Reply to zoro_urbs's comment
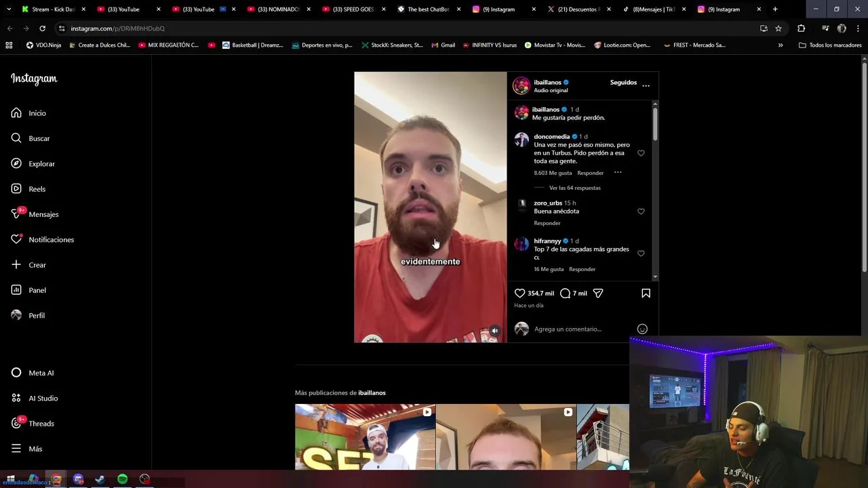The height and width of the screenshot is (488, 868). (x=547, y=223)
